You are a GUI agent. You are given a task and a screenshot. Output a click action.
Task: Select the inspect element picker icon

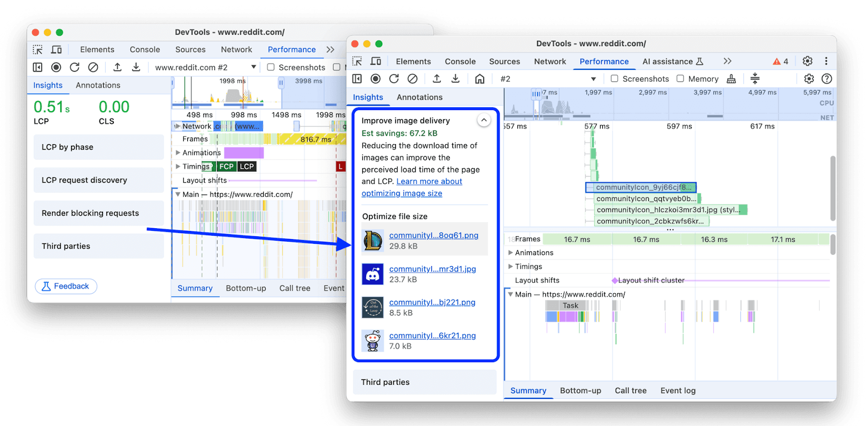357,61
